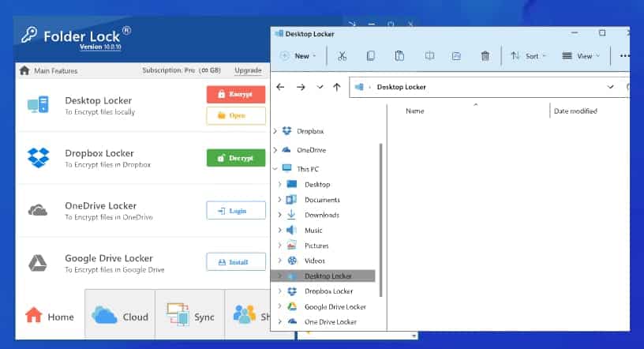
Task: Sort by Date modified column header
Action: pyautogui.click(x=575, y=111)
